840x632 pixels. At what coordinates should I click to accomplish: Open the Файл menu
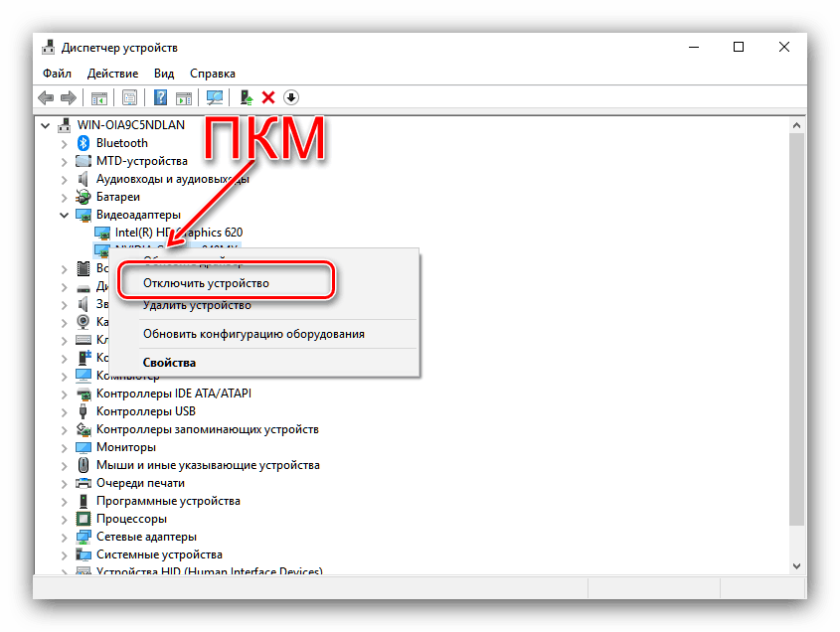click(57, 74)
